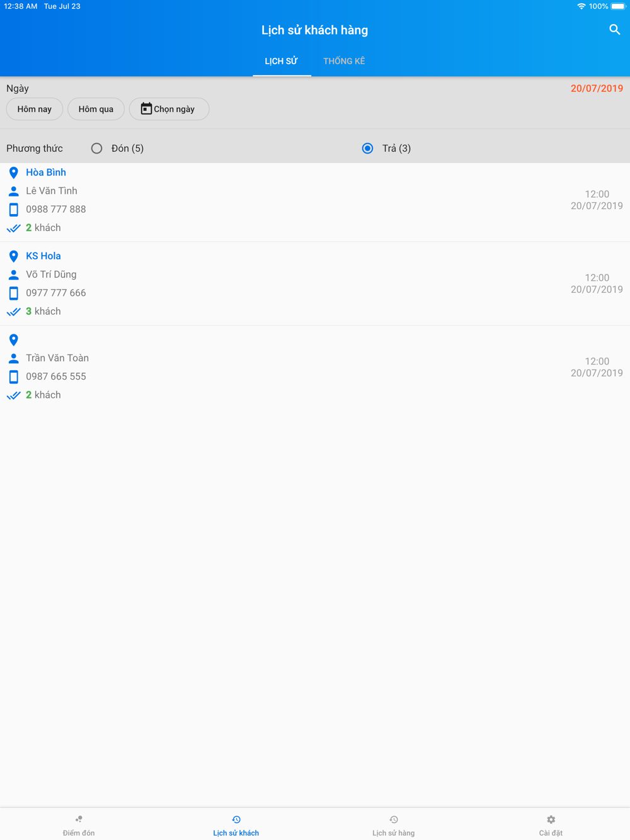The width and height of the screenshot is (630, 840).
Task: Click the timestamp of Hòa Bình entry
Action: pyautogui.click(x=597, y=200)
